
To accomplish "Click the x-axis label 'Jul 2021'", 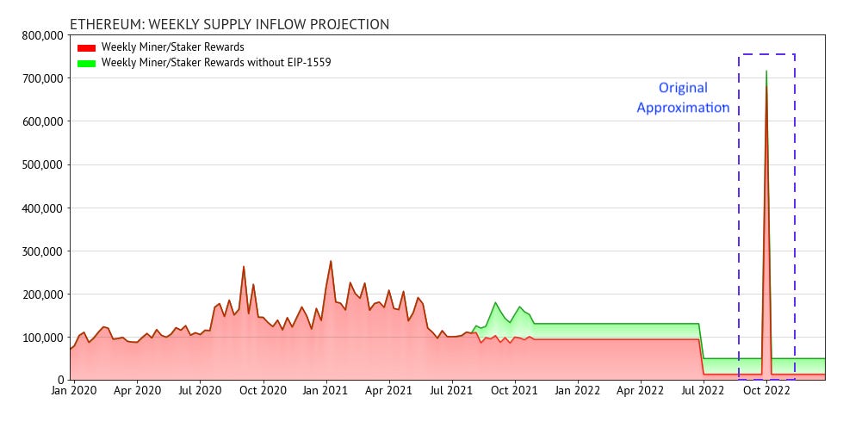I will coord(452,391).
